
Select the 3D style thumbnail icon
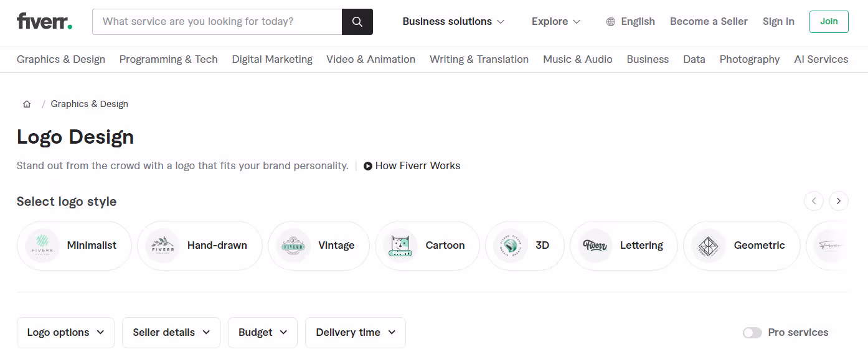(511, 246)
